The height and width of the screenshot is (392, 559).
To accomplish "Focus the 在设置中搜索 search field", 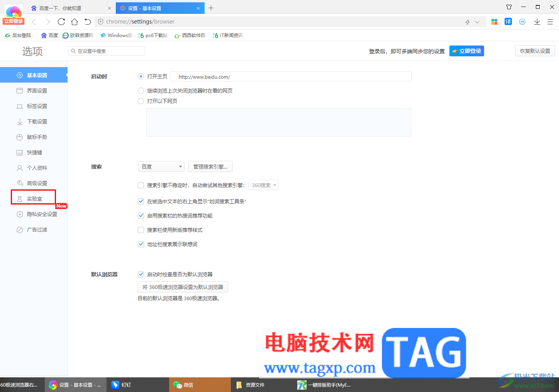I will tap(107, 51).
